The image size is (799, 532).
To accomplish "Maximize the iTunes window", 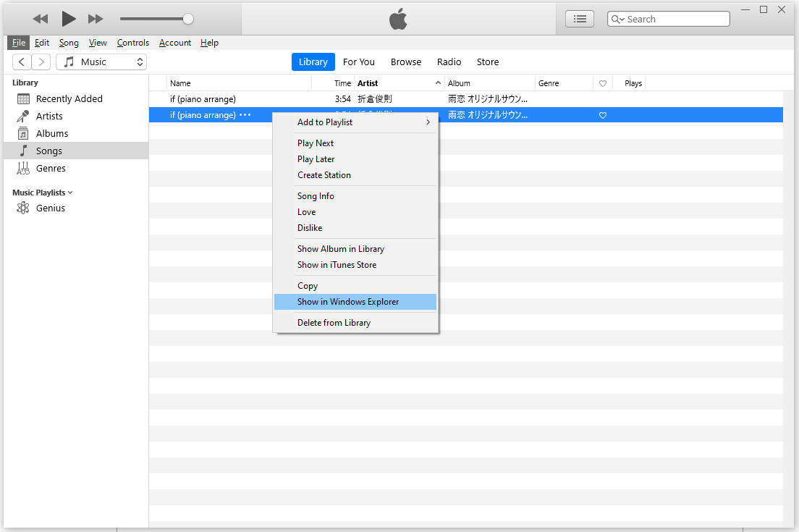I will [x=764, y=9].
